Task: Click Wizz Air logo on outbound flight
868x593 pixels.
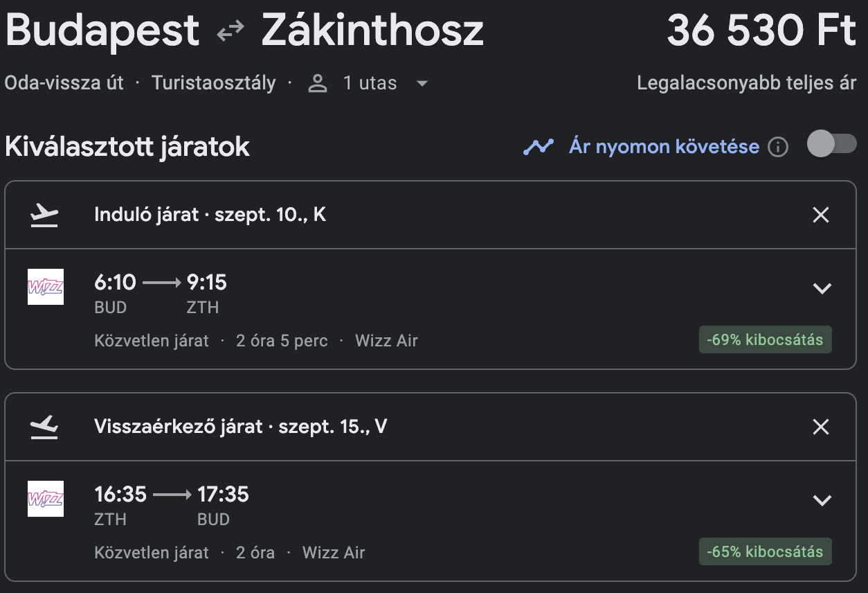Action: click(x=46, y=287)
